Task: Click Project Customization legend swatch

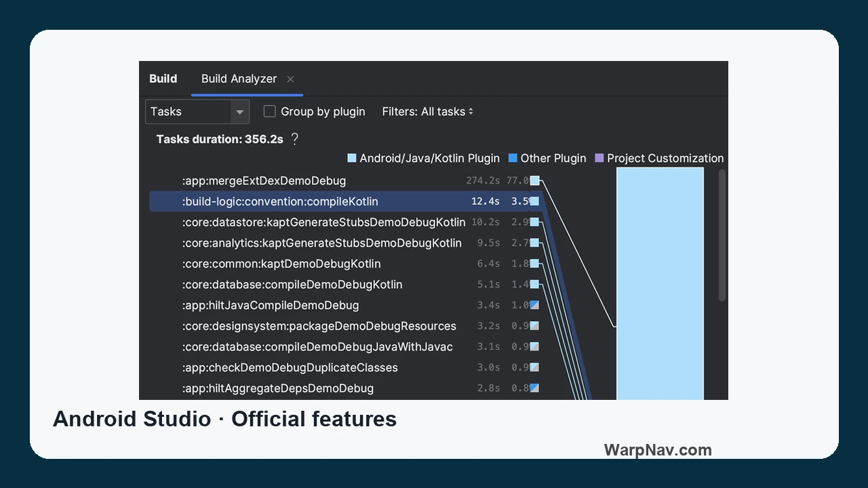Action: [x=599, y=158]
